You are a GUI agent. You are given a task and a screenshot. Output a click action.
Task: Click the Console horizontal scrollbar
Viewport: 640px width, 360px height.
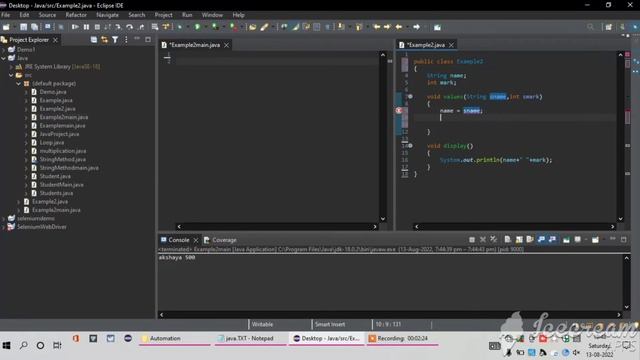tap(390, 315)
